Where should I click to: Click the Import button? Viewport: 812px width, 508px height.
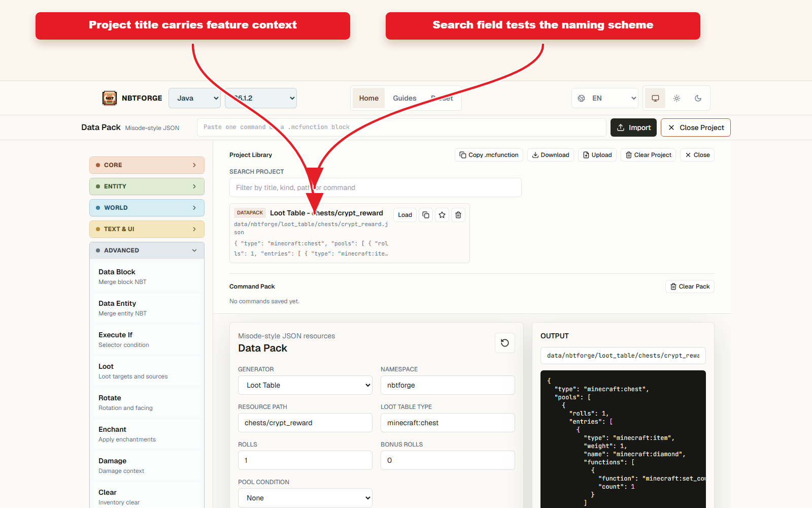point(633,128)
